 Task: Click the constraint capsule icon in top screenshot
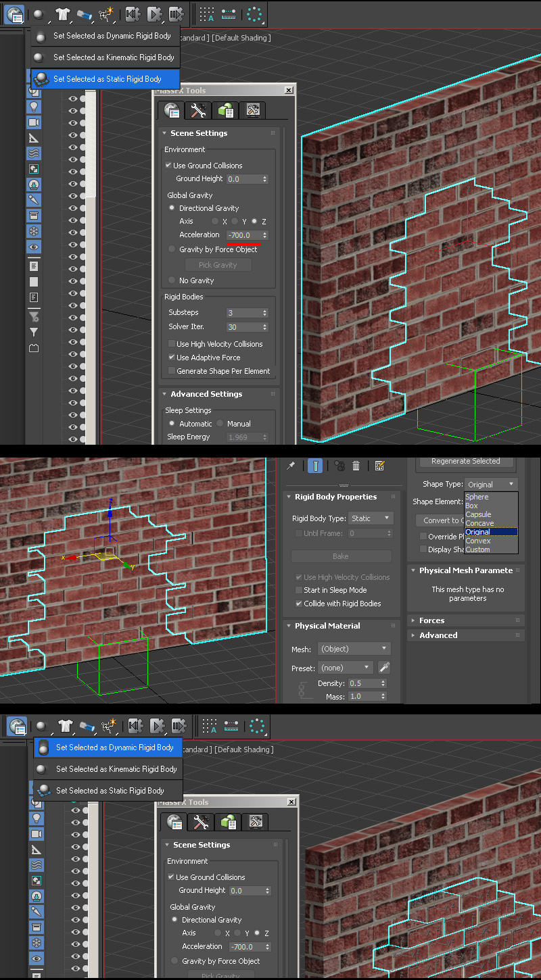tap(85, 14)
